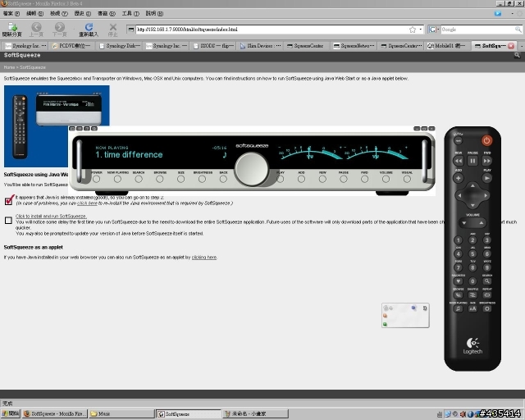The height and width of the screenshot is (420, 525).
Task: Click the REW rewind button on the remote
Action: [458, 161]
